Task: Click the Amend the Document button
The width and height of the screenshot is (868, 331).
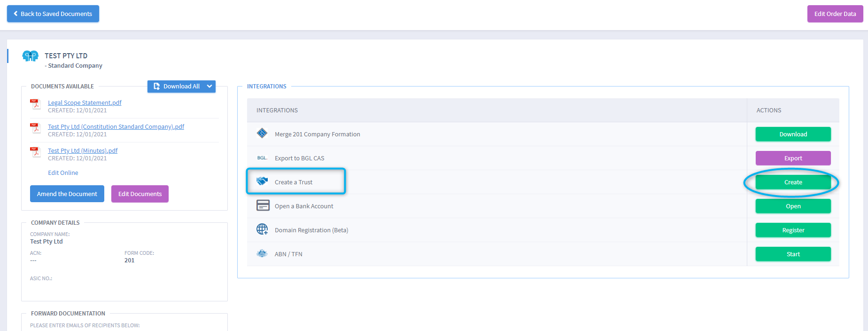Action: tap(67, 194)
